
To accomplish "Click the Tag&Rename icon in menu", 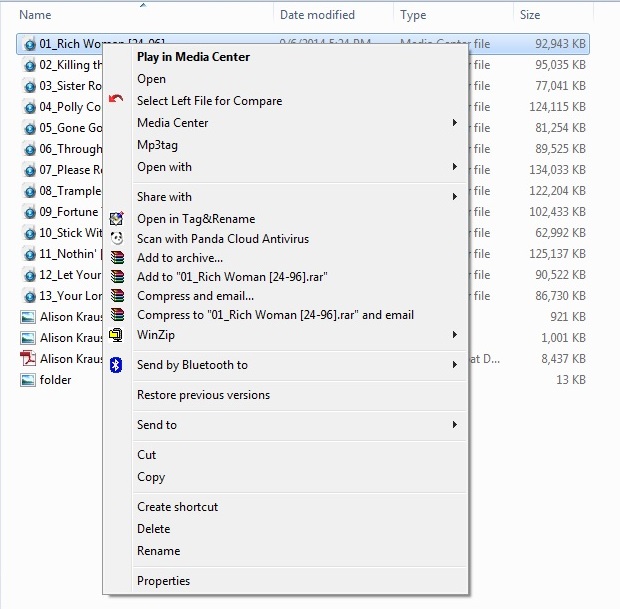I will [116, 218].
